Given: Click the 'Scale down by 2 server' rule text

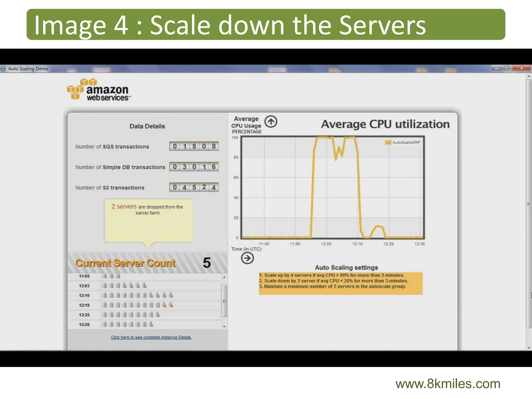Looking at the screenshot, I should pos(334,281).
